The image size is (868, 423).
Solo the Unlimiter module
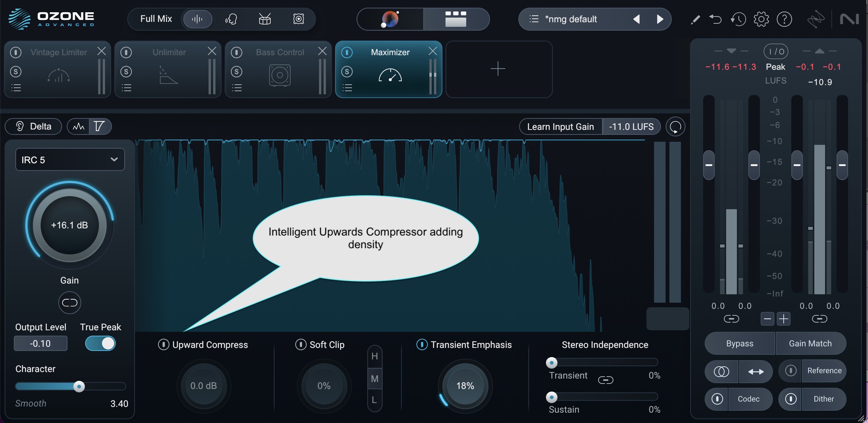pyautogui.click(x=126, y=72)
